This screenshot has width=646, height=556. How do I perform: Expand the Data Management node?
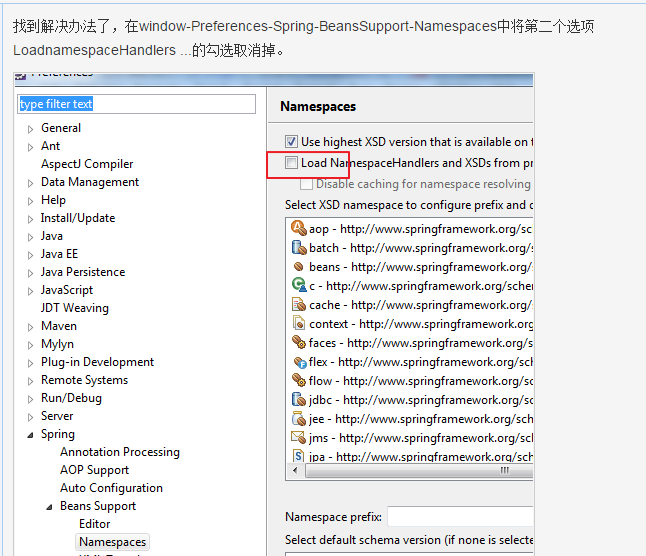coord(30,183)
